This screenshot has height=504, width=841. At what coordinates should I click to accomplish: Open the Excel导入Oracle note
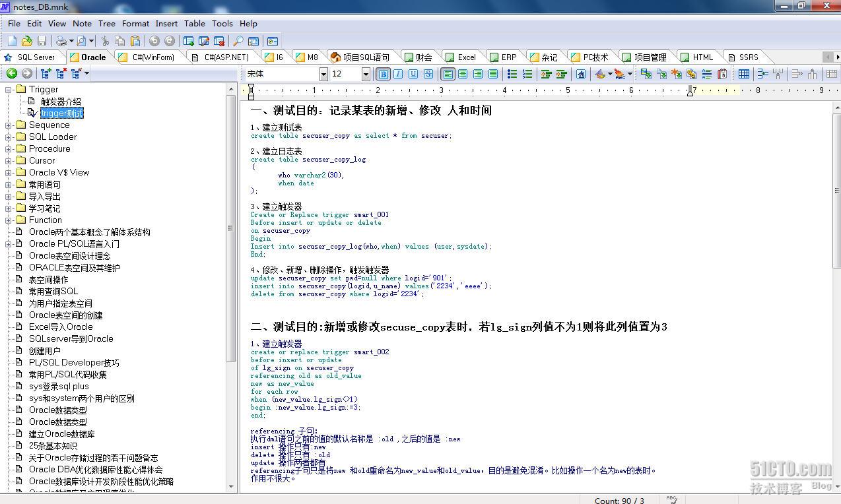point(61,327)
